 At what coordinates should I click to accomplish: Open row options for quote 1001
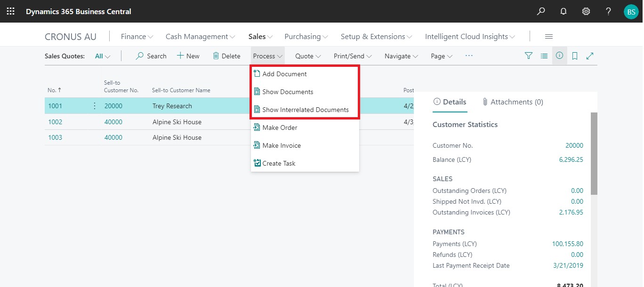[x=95, y=106]
